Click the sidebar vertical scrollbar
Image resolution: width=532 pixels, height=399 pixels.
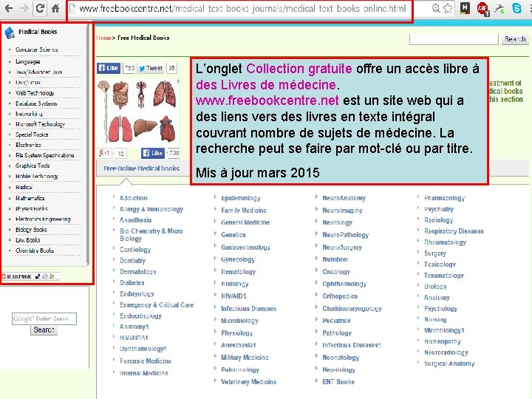(88, 144)
